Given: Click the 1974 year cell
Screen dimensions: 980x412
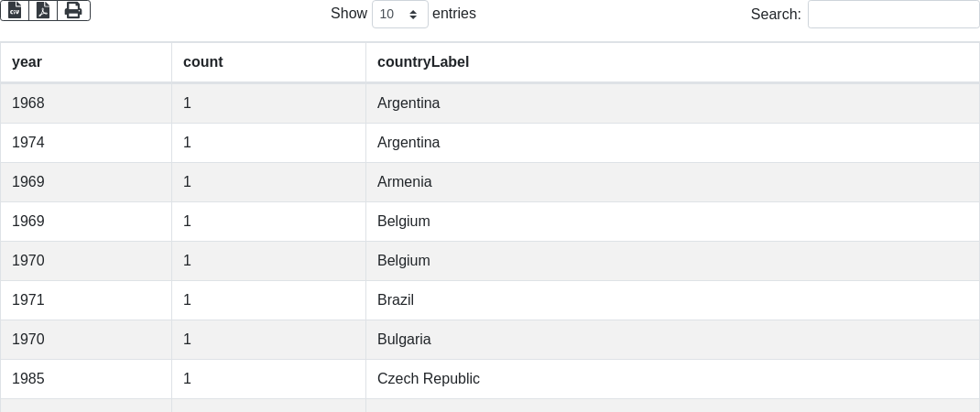Looking at the screenshot, I should click(28, 143).
